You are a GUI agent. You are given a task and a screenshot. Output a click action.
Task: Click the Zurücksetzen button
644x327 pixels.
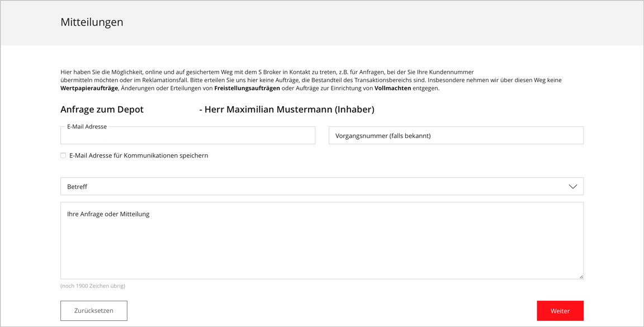click(x=94, y=311)
